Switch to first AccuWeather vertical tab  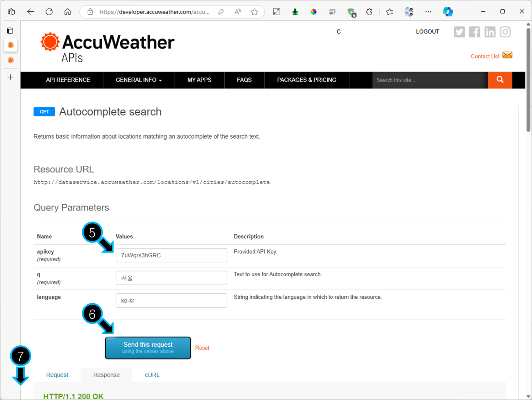[11, 45]
